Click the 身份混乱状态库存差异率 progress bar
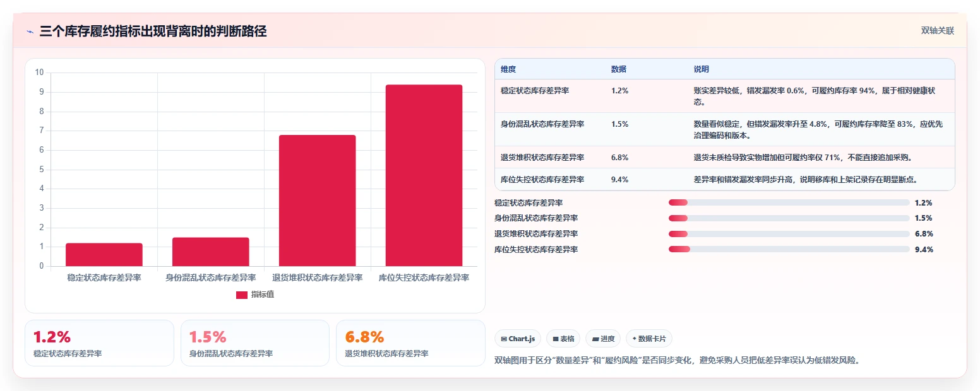Screen dimensions: 980x391 coord(789,218)
